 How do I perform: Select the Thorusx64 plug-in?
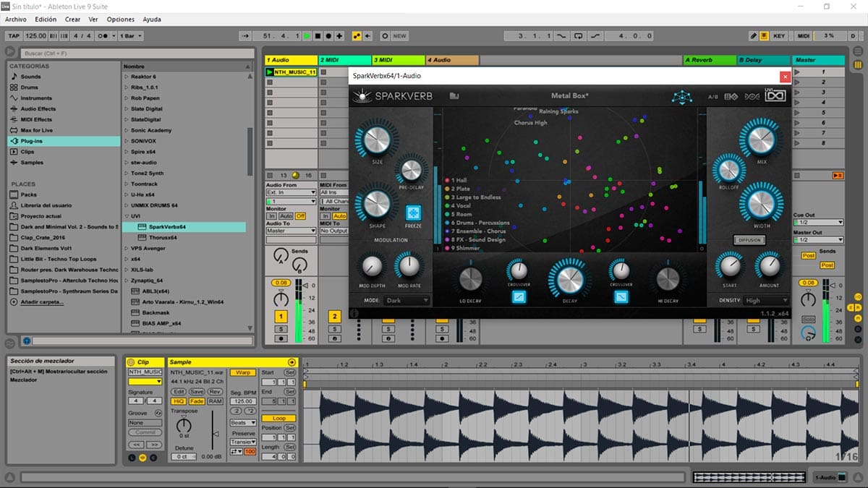pyautogui.click(x=163, y=237)
